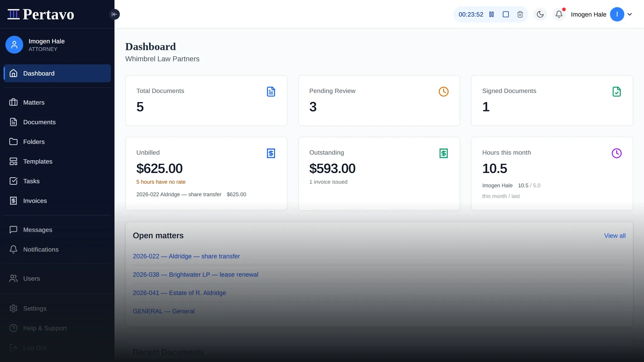The image size is (644, 362).
Task: Click Total Documents file icon
Action: 271,91
